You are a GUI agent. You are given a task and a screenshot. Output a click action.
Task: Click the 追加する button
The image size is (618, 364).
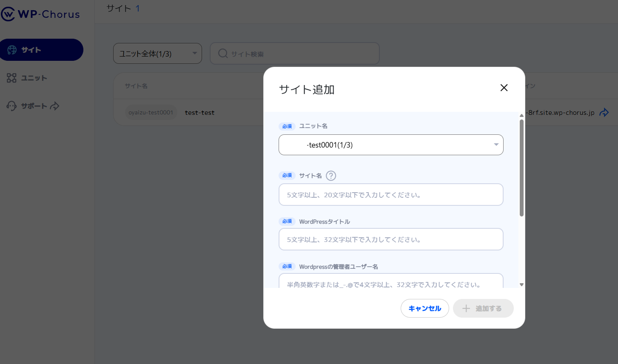[x=483, y=308]
